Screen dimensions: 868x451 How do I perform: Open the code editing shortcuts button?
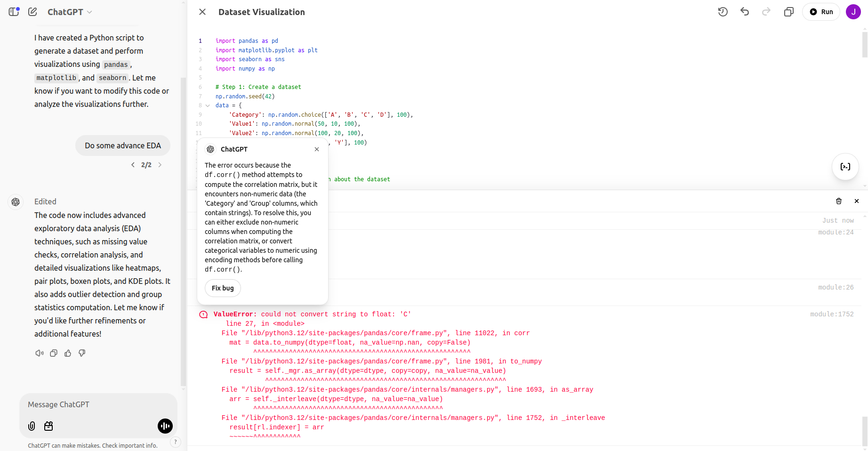pos(845,167)
